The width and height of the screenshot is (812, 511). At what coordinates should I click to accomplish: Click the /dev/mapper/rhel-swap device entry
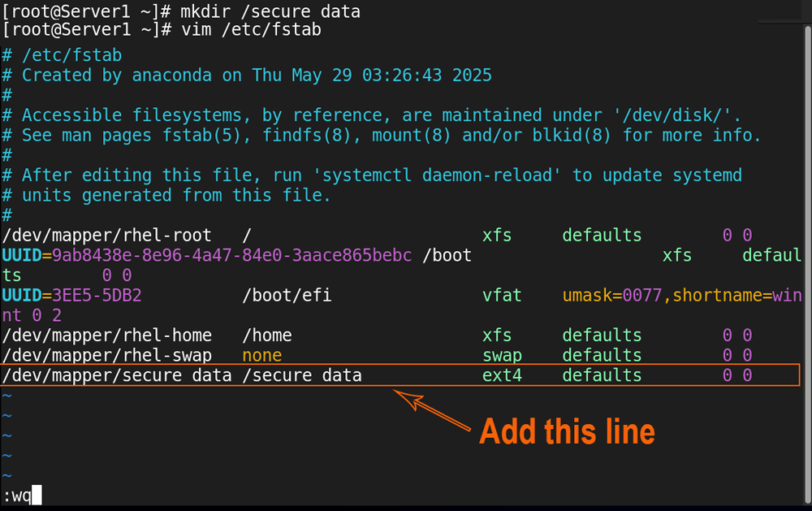point(106,356)
